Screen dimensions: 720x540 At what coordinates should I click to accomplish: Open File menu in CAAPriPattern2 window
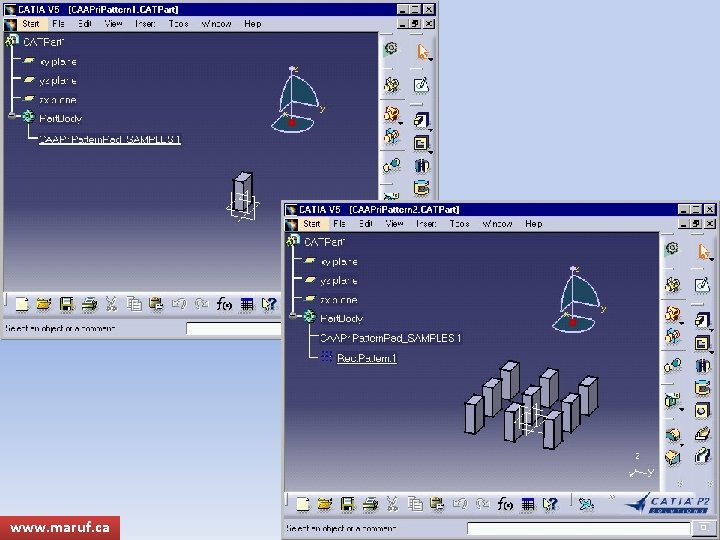click(339, 224)
